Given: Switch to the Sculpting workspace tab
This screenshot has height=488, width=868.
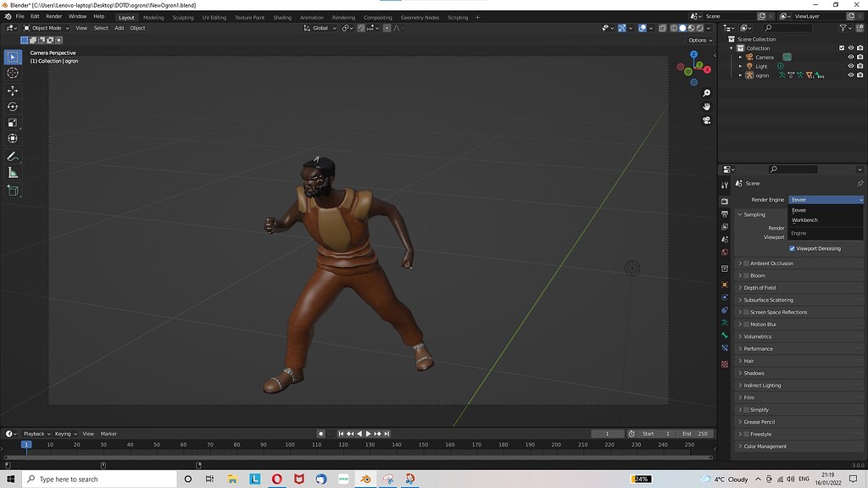Looking at the screenshot, I should [x=183, y=18].
